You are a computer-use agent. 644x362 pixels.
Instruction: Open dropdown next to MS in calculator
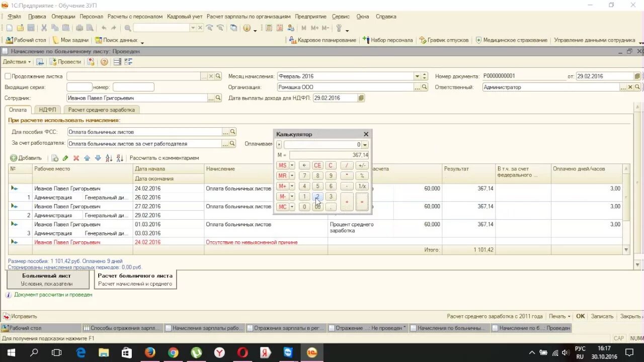click(292, 165)
